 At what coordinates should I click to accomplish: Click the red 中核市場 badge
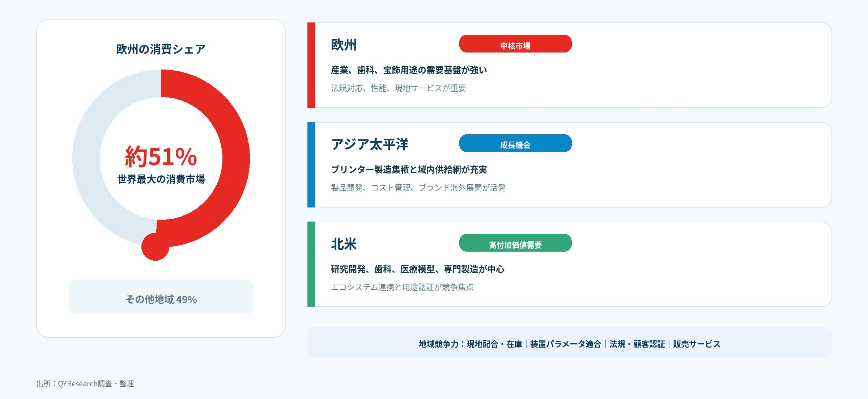pos(515,44)
